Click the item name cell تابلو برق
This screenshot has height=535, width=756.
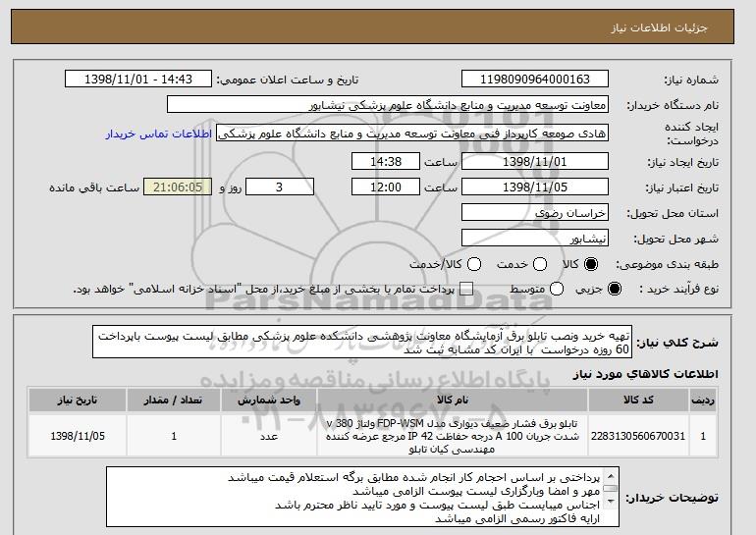[453, 436]
